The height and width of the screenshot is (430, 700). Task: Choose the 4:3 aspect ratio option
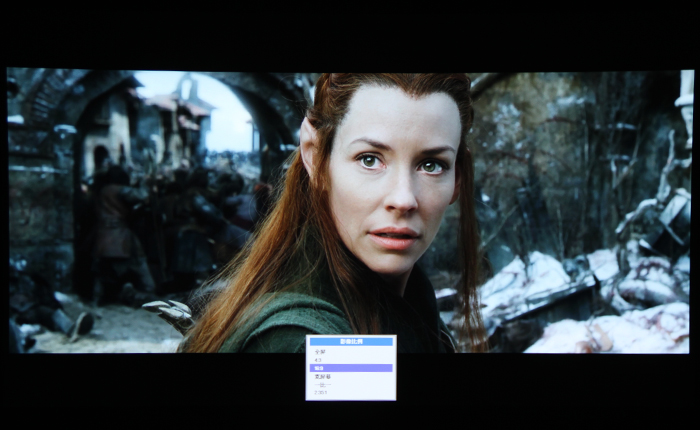click(x=318, y=360)
